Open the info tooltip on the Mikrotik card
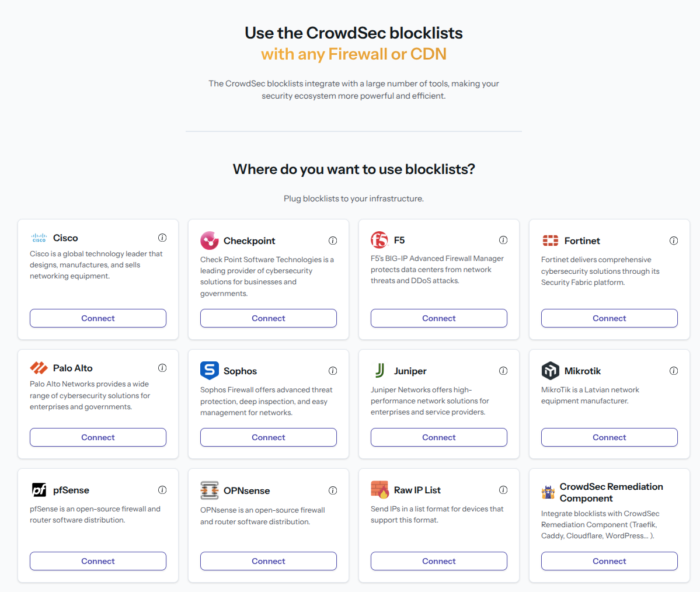Viewport: 700px width, 592px height. (x=674, y=370)
